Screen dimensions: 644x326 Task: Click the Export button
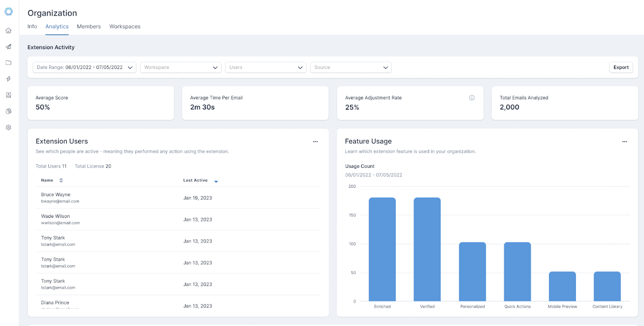click(x=621, y=68)
